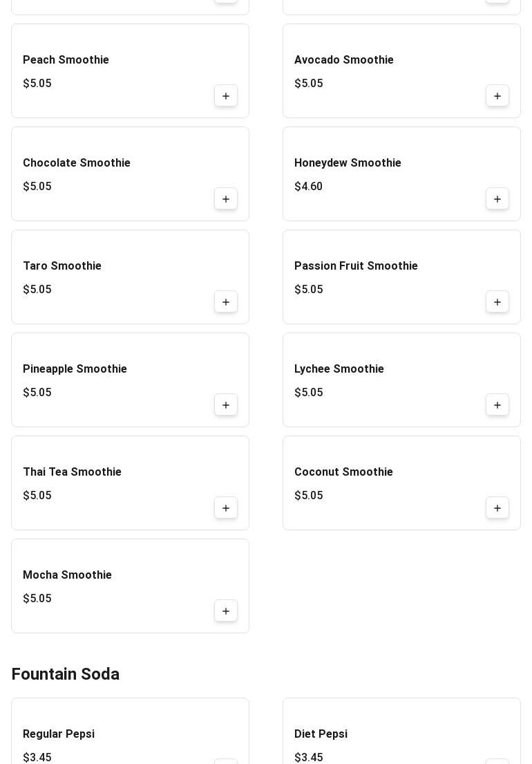This screenshot has height=764, width=532.
Task: View Diet Pepsi item details
Action: tap(321, 734)
